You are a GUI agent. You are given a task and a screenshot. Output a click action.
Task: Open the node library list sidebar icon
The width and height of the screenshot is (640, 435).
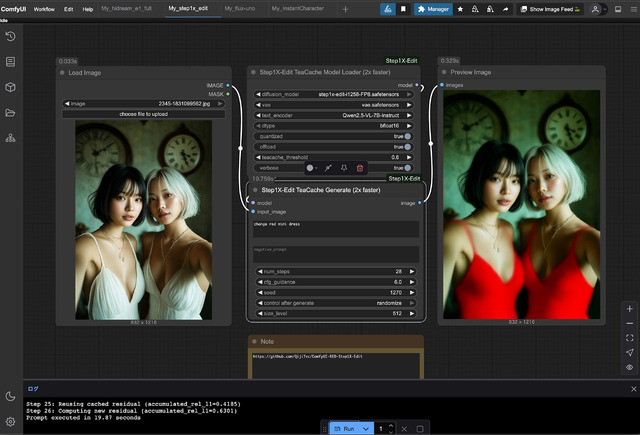pos(11,62)
